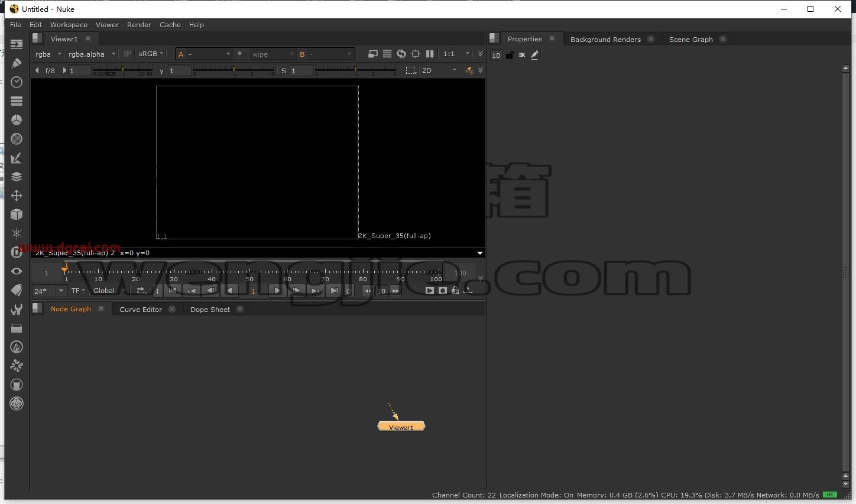Open the Render menu

139,25
